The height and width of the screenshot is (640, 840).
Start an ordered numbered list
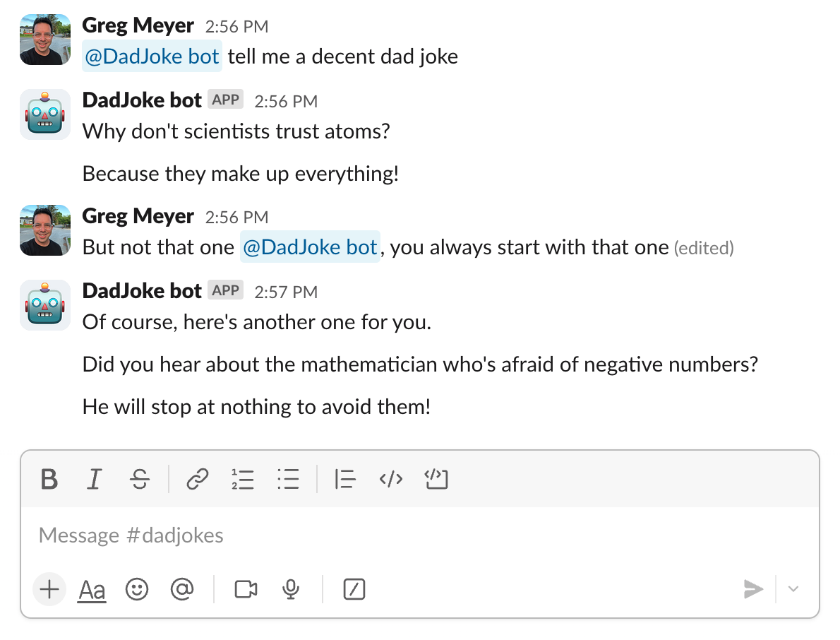(243, 480)
